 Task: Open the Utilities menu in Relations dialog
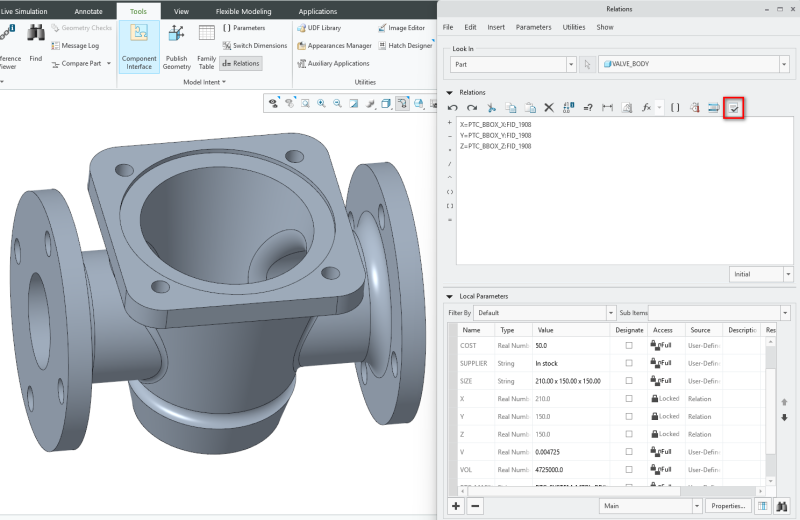574,27
